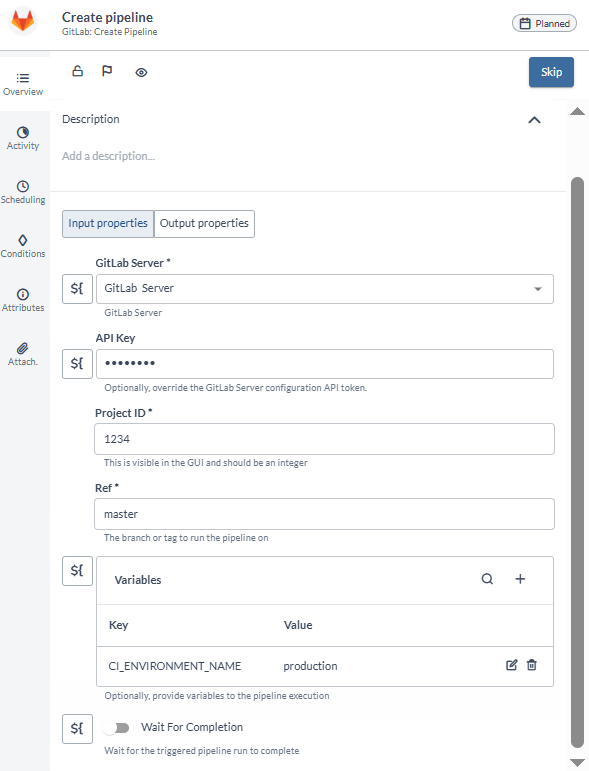The image size is (589, 771).
Task: Collapse the Description section chevron
Action: (x=534, y=120)
